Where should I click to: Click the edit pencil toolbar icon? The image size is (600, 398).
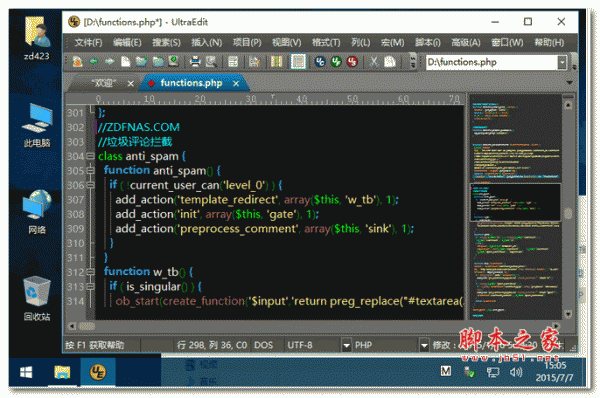click(x=254, y=62)
